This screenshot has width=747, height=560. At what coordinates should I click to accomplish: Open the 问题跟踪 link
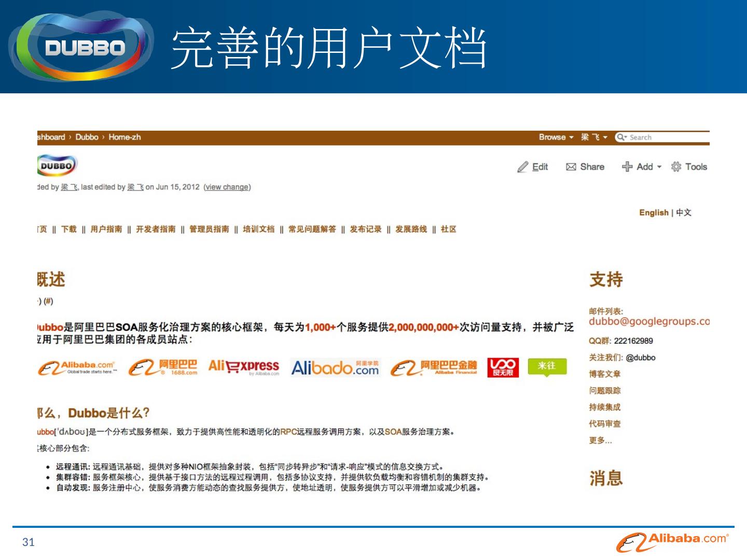605,391
